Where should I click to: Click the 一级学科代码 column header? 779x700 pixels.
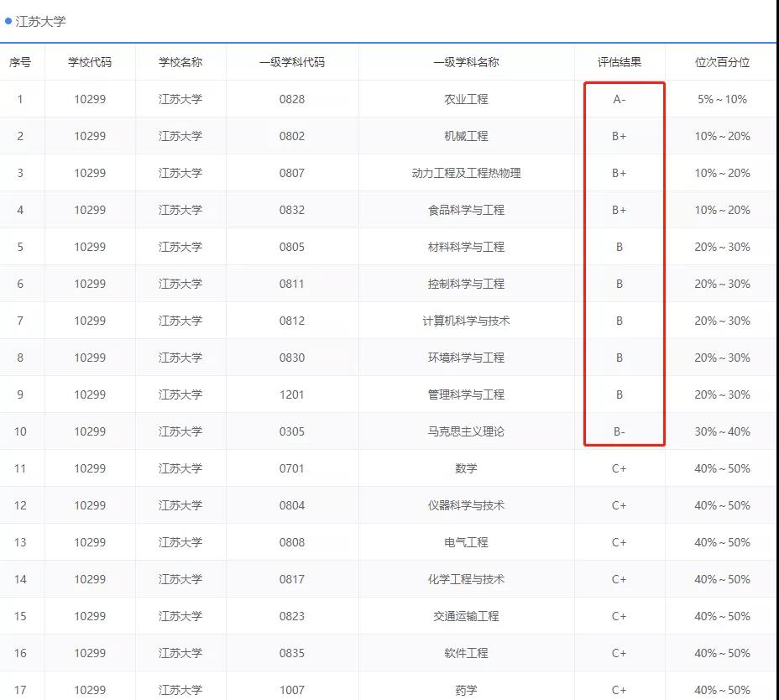pos(291,61)
